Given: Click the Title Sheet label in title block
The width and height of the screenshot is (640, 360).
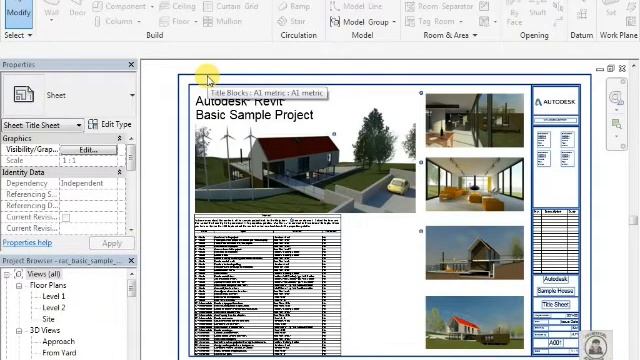Looking at the screenshot, I should [x=556, y=304].
